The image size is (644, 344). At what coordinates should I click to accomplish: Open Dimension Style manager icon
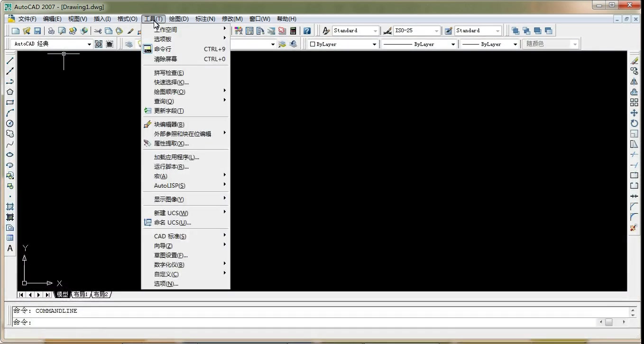coord(387,31)
